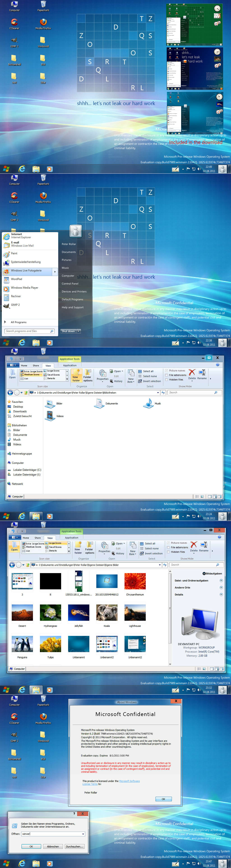This screenshot has width=231, height=868.
Task: Enable Hidden files checkbox in Bibliotheken window
Action: (x=166, y=379)
